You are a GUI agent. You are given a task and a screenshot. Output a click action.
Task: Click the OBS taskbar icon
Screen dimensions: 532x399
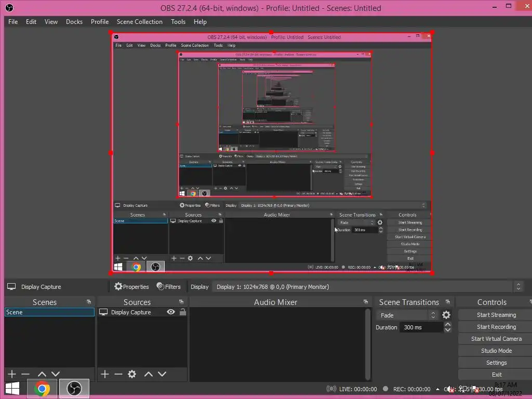(x=74, y=389)
